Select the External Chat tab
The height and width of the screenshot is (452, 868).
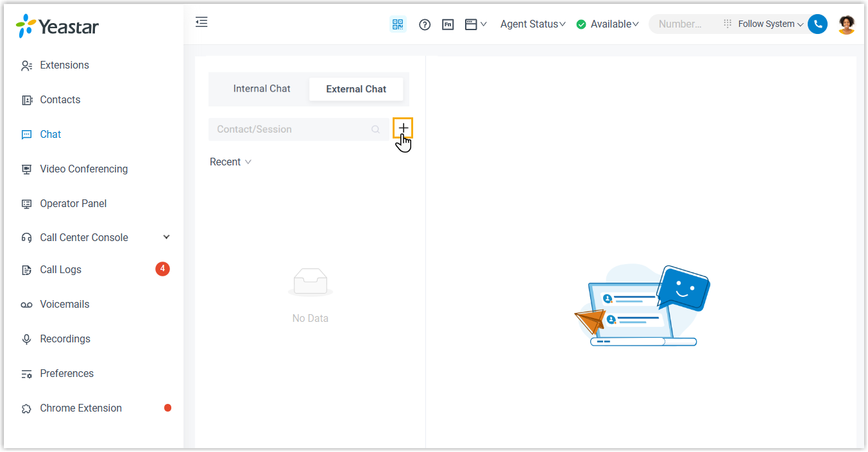[x=356, y=89]
